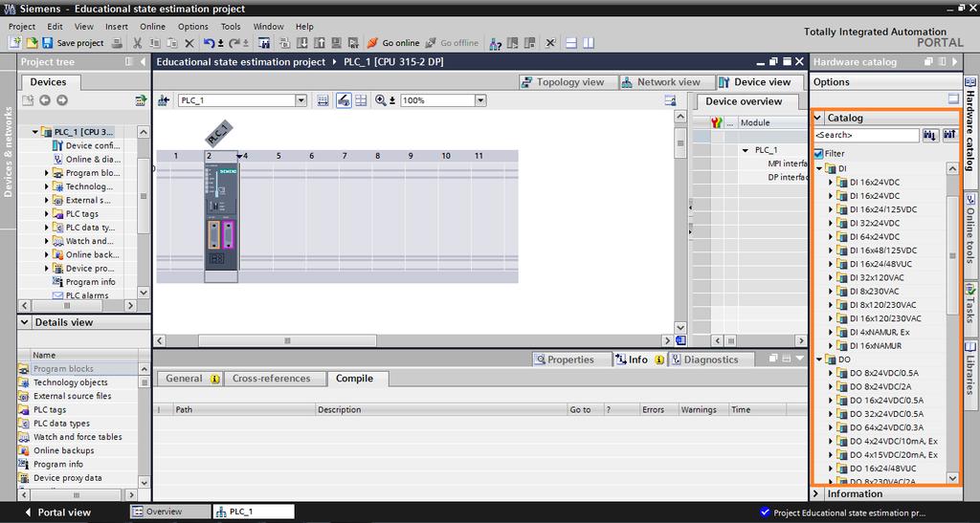Click the Upload from device icon
Screen dimensions: 980x523
(x=320, y=43)
